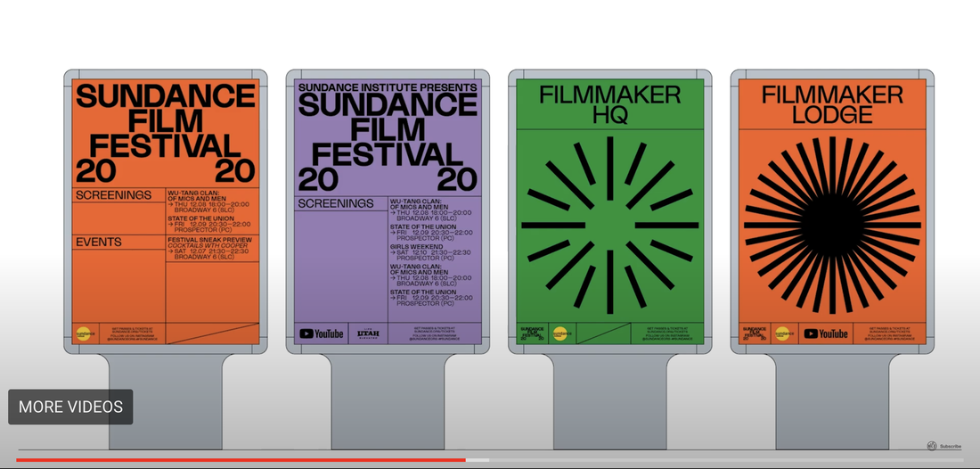980x469 pixels.
Task: Click small 'SUNDANCE FILM FESTIVAL 2020' mark on the Filmmaker Lodge footer
Action: pos(755,333)
